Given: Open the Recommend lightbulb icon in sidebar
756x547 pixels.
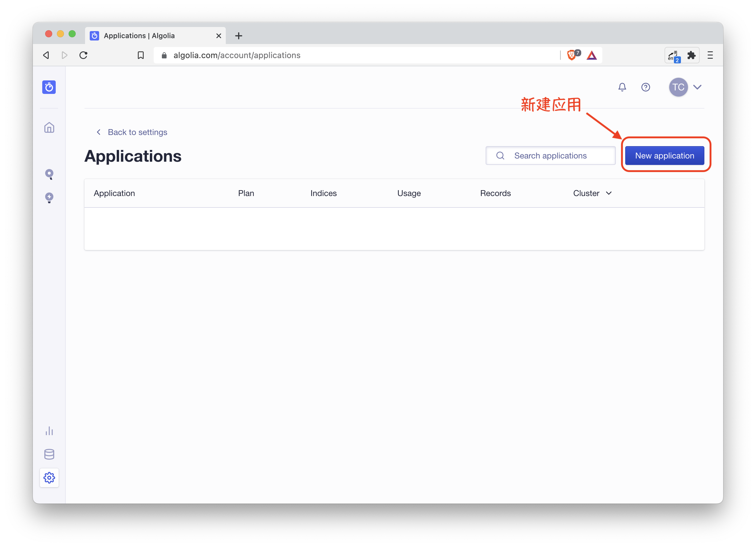Looking at the screenshot, I should [49, 197].
